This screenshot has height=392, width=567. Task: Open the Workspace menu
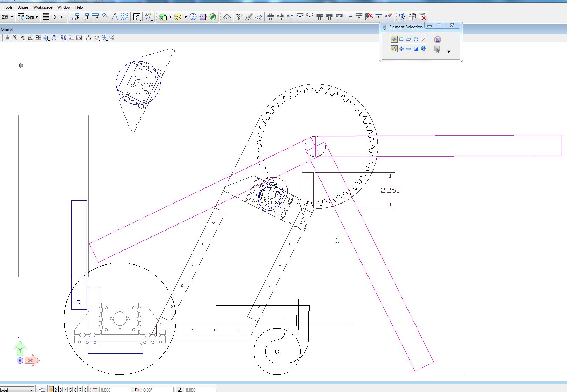point(43,7)
